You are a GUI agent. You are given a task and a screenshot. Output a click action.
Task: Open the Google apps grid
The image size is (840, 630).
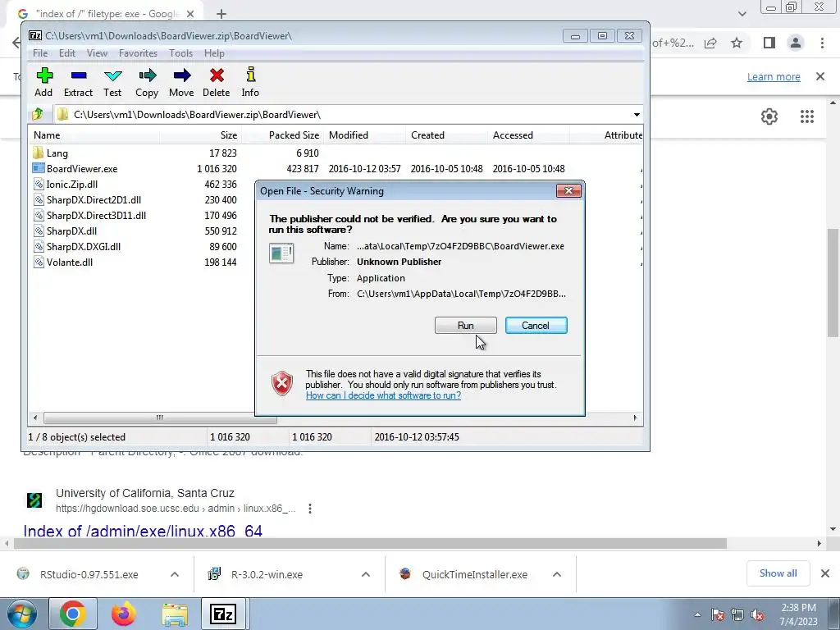pyautogui.click(x=807, y=116)
